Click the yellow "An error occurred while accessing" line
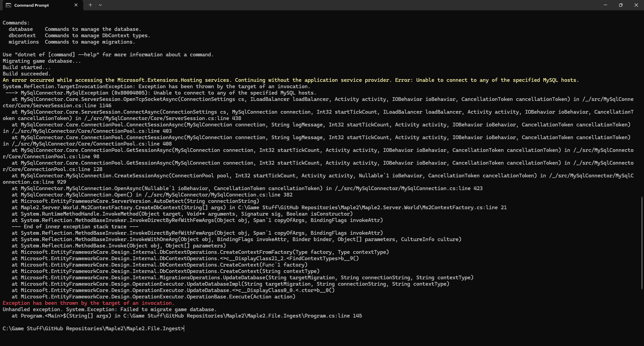The height and width of the screenshot is (346, 644). coord(291,80)
